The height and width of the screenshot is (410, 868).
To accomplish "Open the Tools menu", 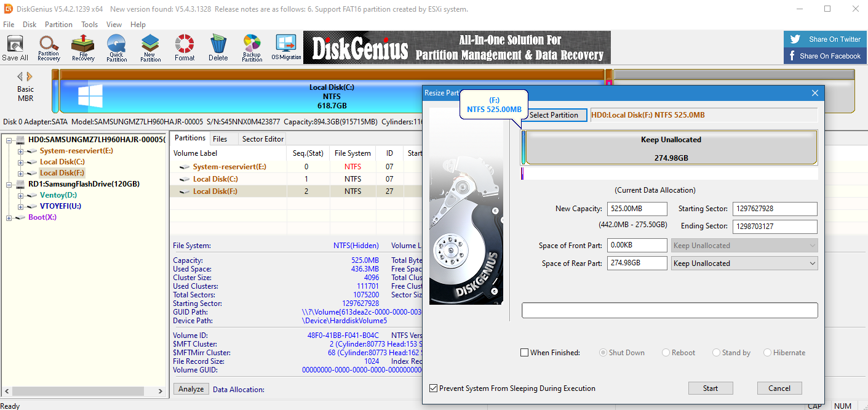I will coord(90,25).
